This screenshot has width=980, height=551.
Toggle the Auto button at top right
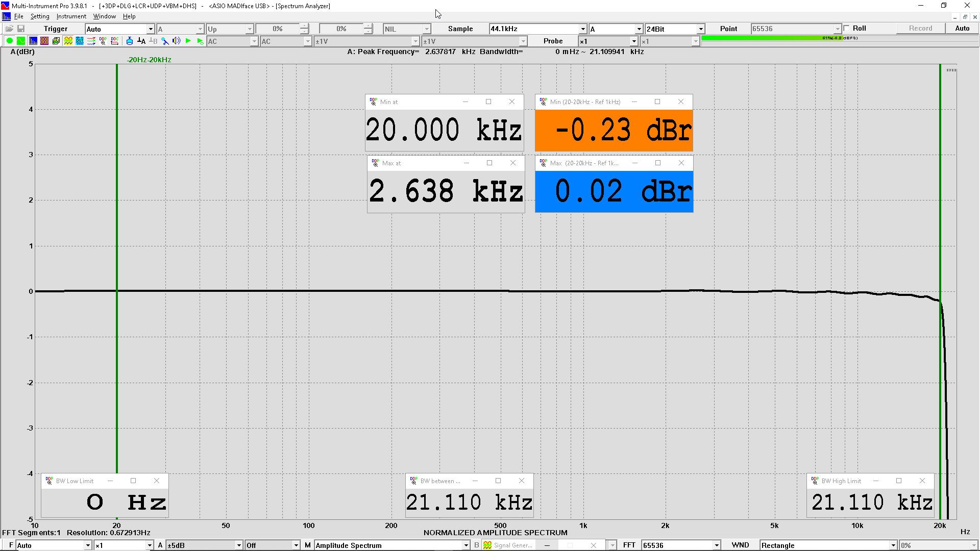[962, 29]
